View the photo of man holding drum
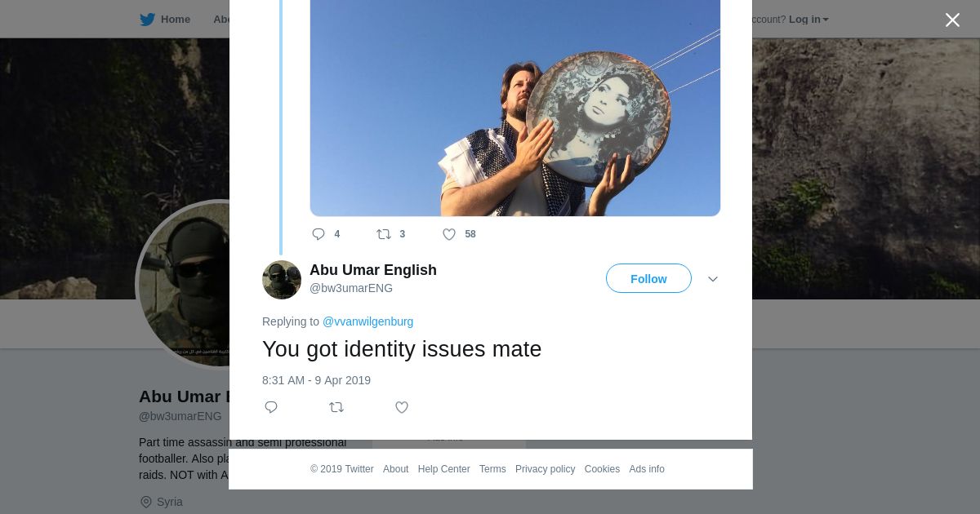The width and height of the screenshot is (980, 514). 515,108
